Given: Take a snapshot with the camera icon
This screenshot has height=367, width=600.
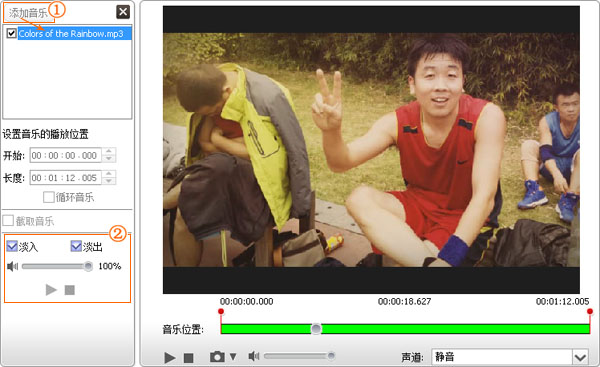Looking at the screenshot, I should (217, 357).
